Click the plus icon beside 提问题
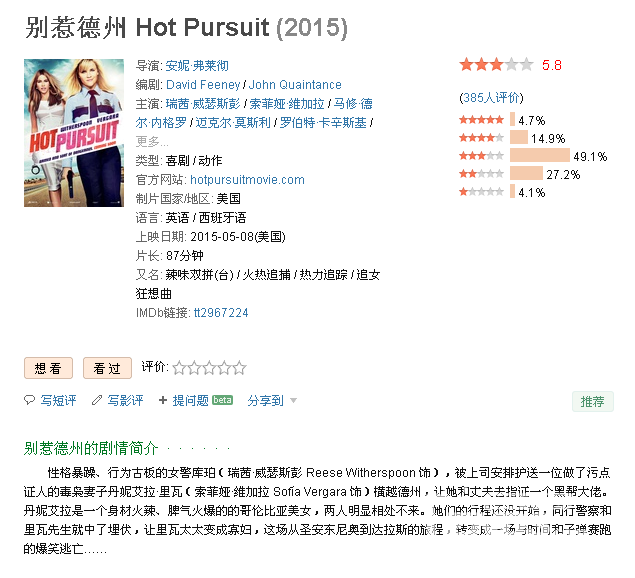635x578 pixels. pyautogui.click(x=163, y=401)
